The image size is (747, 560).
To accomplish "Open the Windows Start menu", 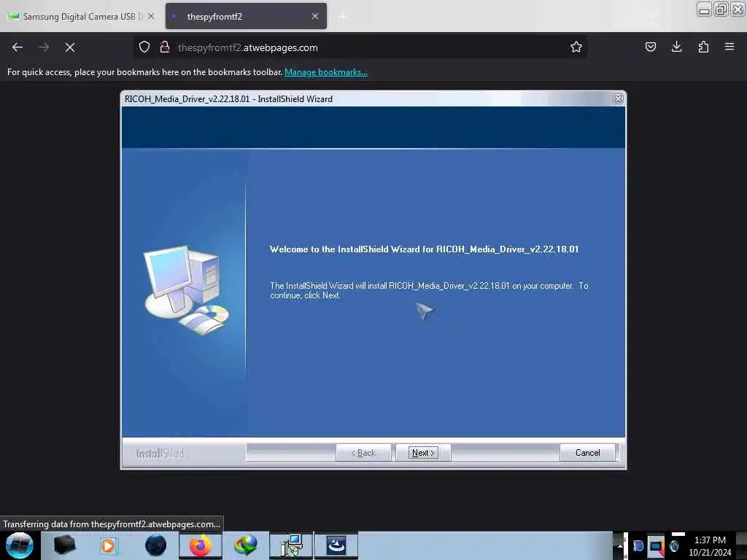I will (x=20, y=545).
